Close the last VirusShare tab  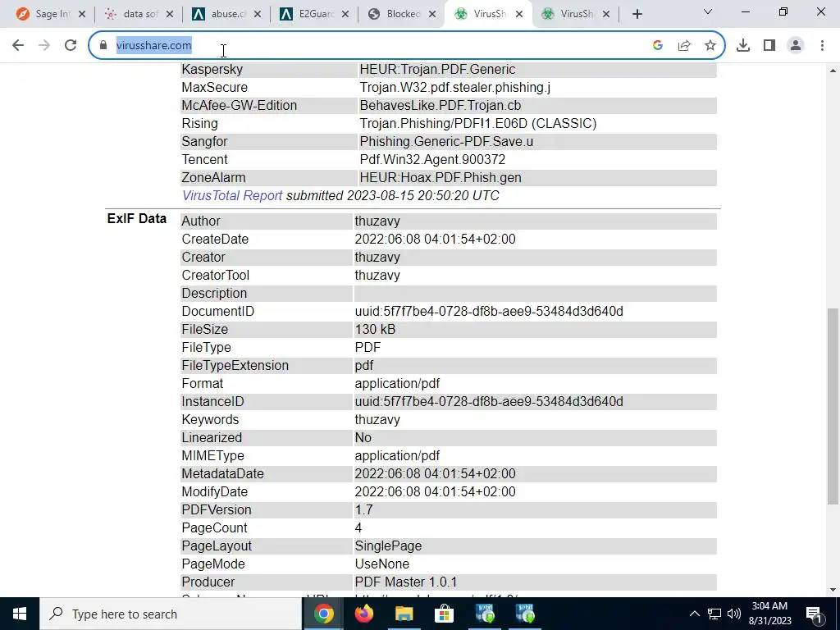pos(606,15)
